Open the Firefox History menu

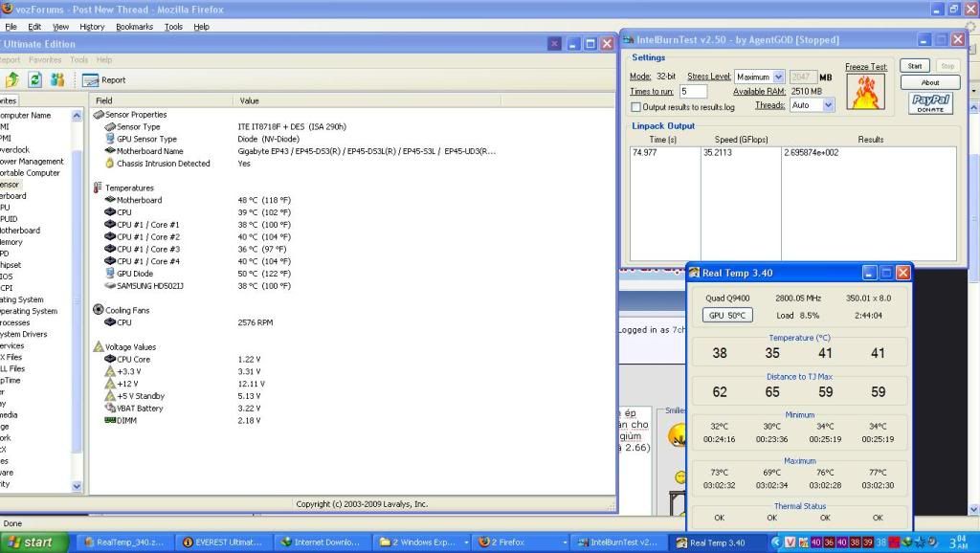pos(92,27)
